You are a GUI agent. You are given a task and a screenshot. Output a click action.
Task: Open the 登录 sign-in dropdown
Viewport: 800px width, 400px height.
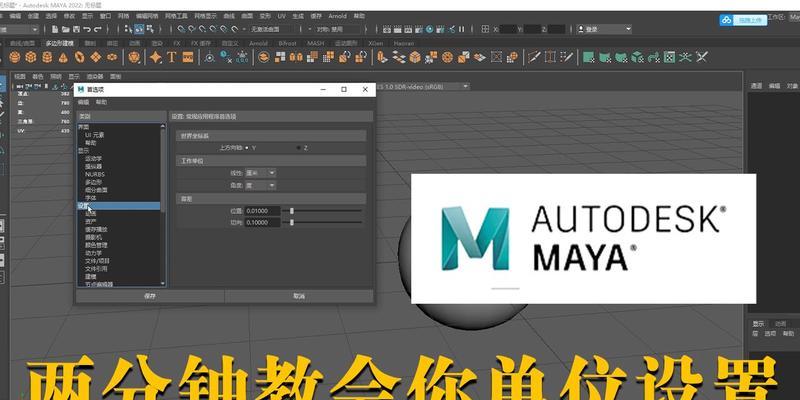coord(605,30)
